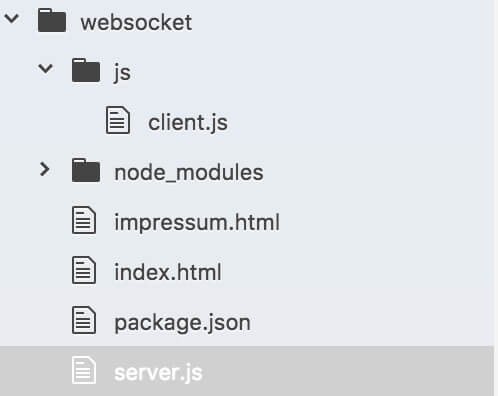Click the client.js file icon
498x396 pixels.
[x=118, y=120]
